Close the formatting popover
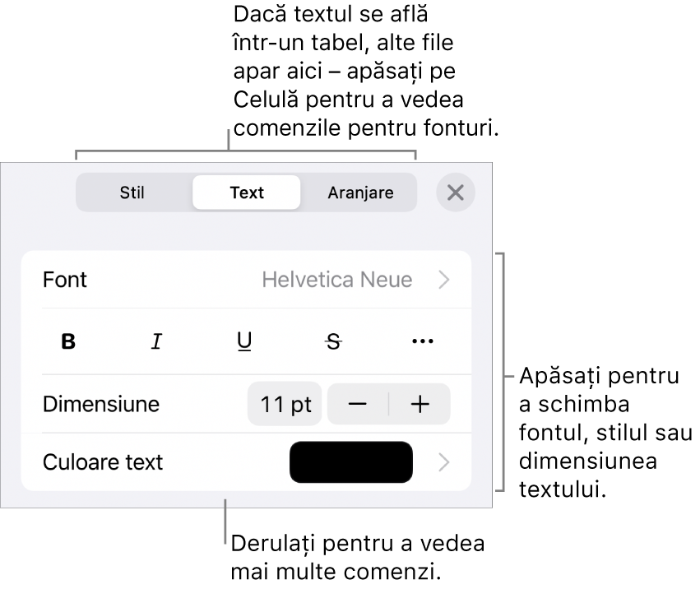 (456, 192)
